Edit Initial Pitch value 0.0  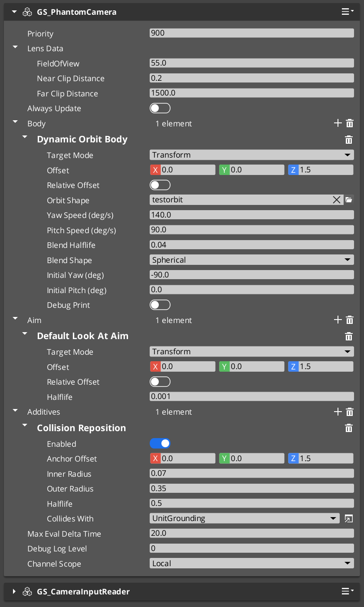click(252, 290)
